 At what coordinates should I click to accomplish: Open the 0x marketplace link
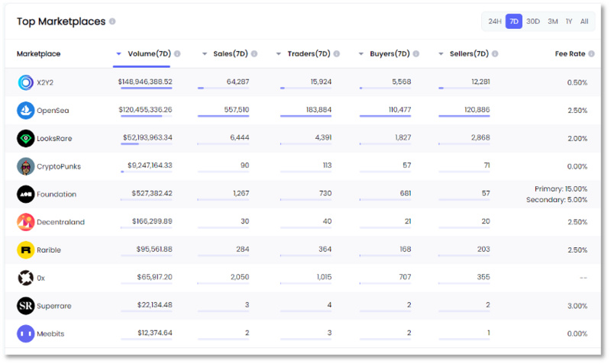pos(41,279)
